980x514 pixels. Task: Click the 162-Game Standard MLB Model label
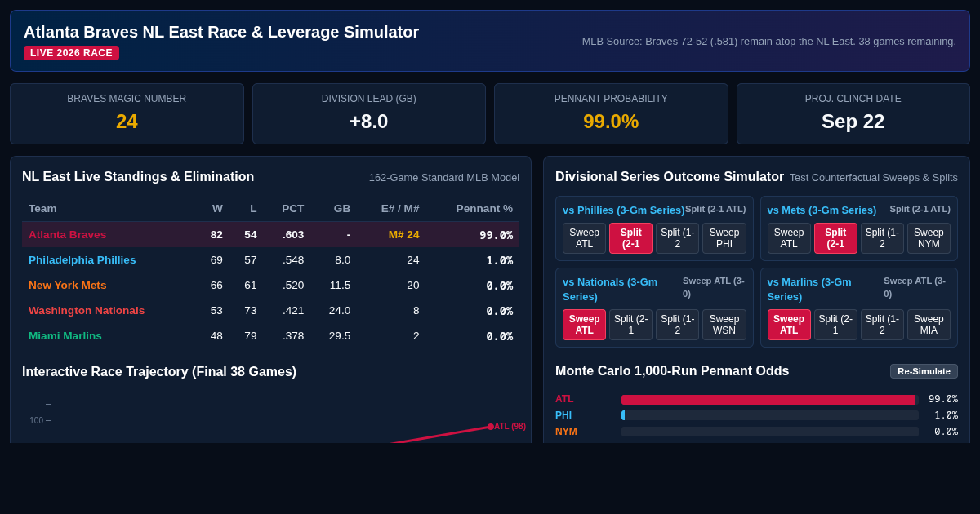pyautogui.click(x=443, y=178)
